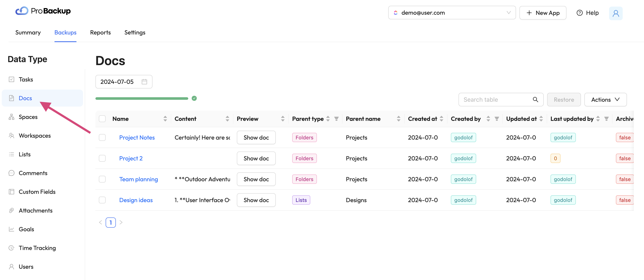This screenshot has width=644, height=280.
Task: Sort by Created at arrows
Action: (x=441, y=119)
